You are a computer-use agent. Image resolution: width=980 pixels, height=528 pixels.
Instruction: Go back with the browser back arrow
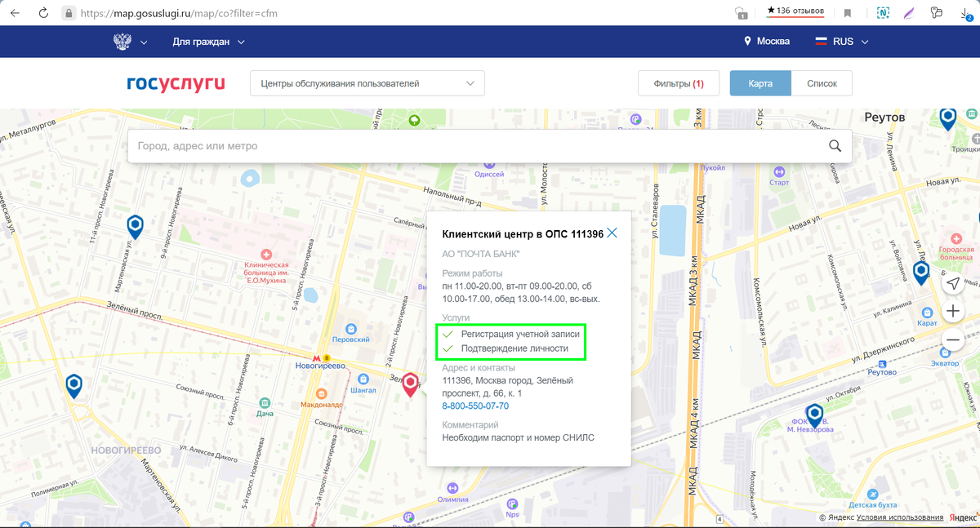pyautogui.click(x=15, y=13)
